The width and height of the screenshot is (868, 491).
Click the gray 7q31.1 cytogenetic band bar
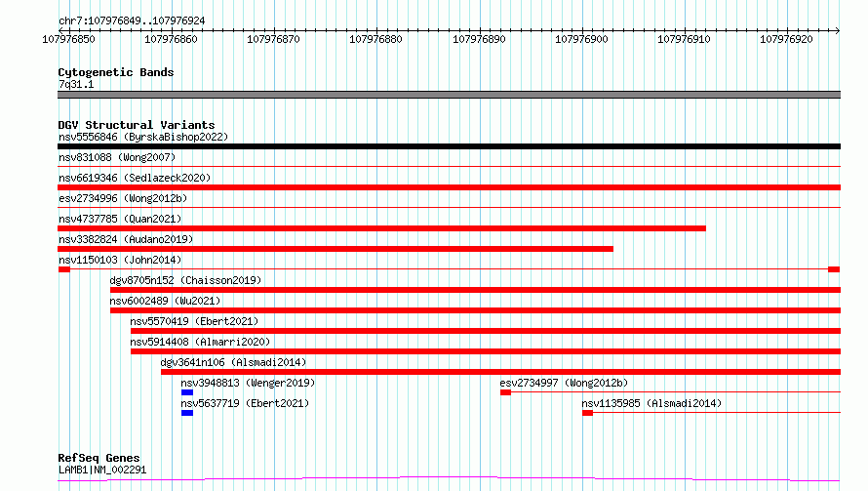[449, 95]
